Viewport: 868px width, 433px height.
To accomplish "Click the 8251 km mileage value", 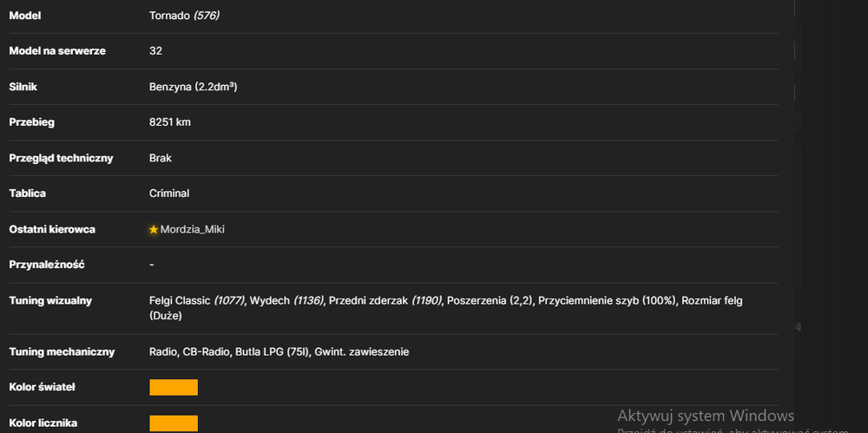I will [170, 122].
